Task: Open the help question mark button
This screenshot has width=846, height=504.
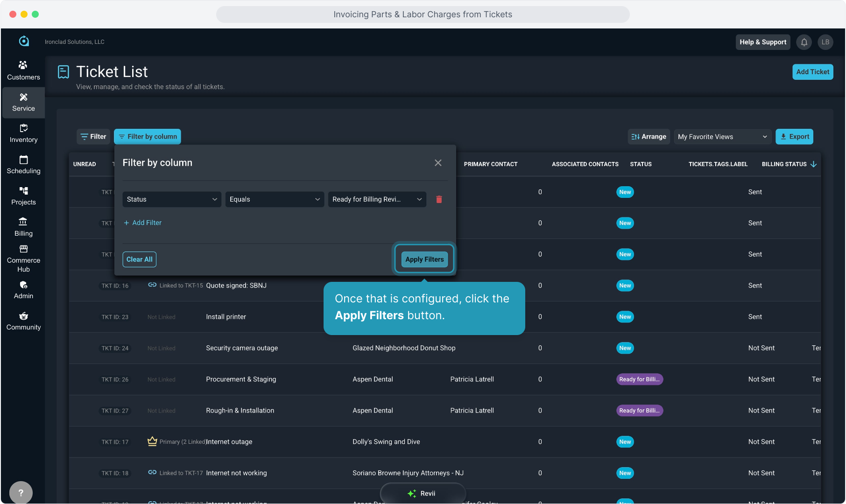Action: (x=21, y=492)
